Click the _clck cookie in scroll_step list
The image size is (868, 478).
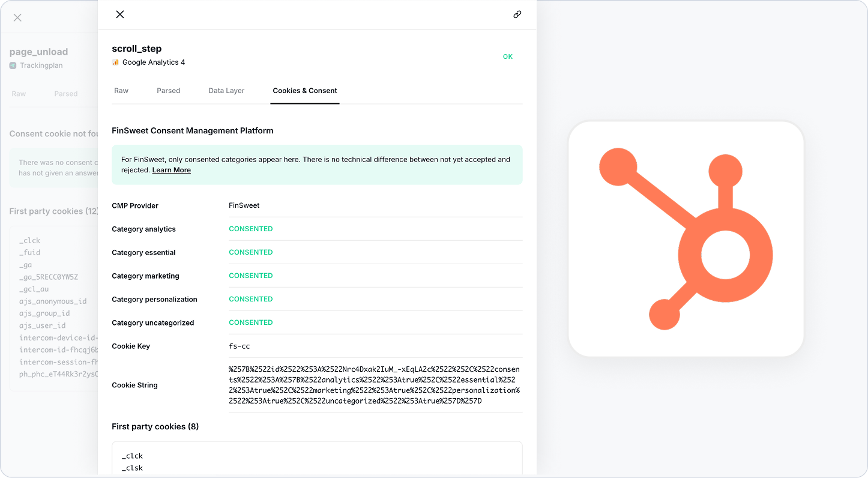point(133,456)
